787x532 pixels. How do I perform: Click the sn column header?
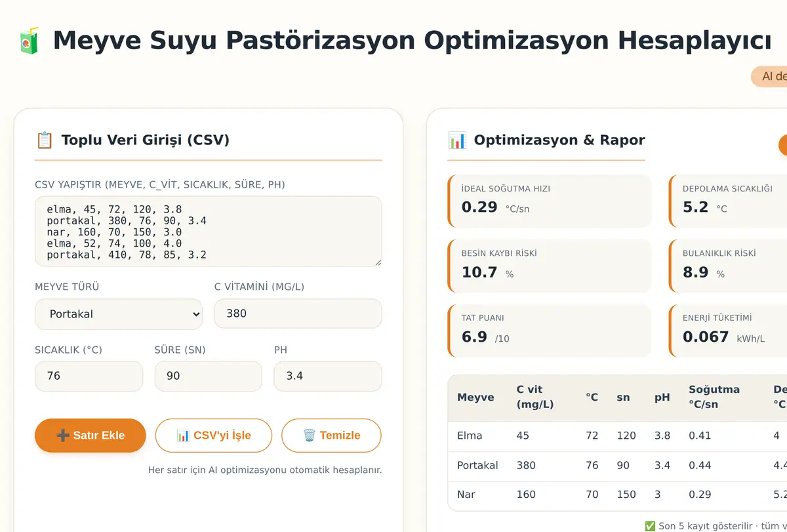623,398
